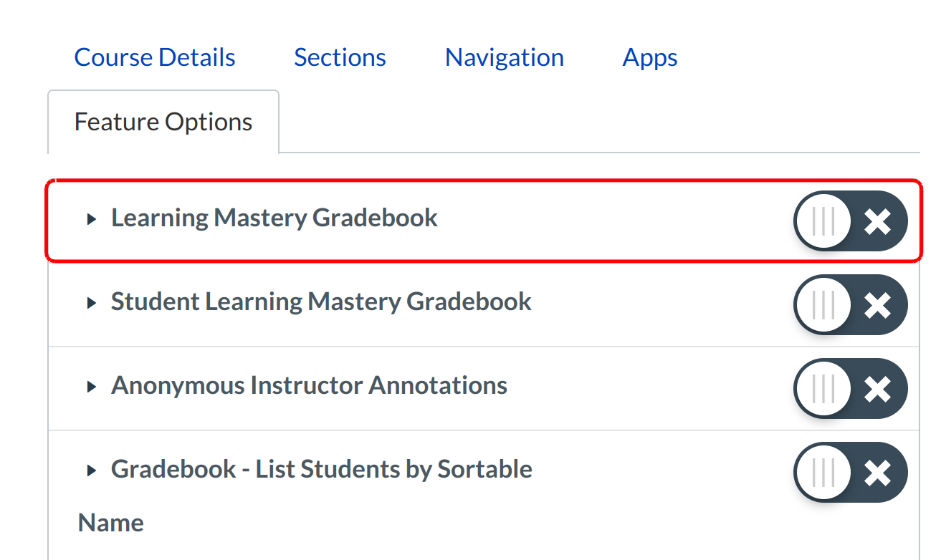This screenshot has width=936, height=560.
Task: Click the Anonymous Instructor Annotations feature title
Action: [x=309, y=385]
